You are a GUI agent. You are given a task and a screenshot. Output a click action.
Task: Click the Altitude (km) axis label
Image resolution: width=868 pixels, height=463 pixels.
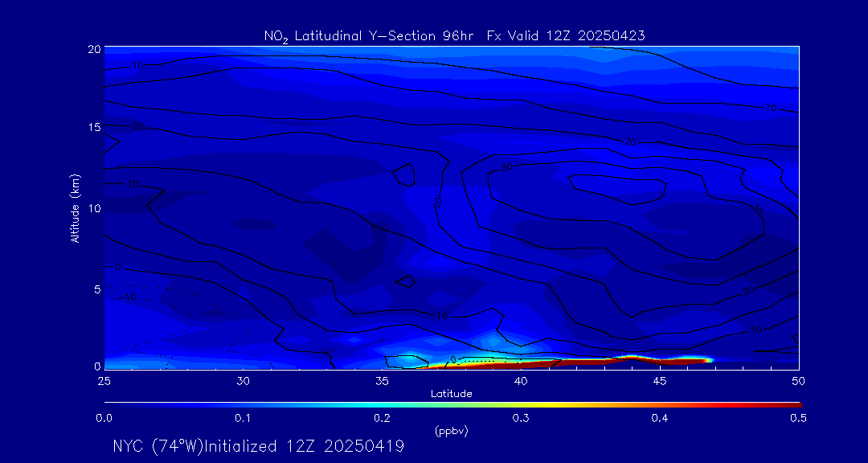(x=76, y=207)
